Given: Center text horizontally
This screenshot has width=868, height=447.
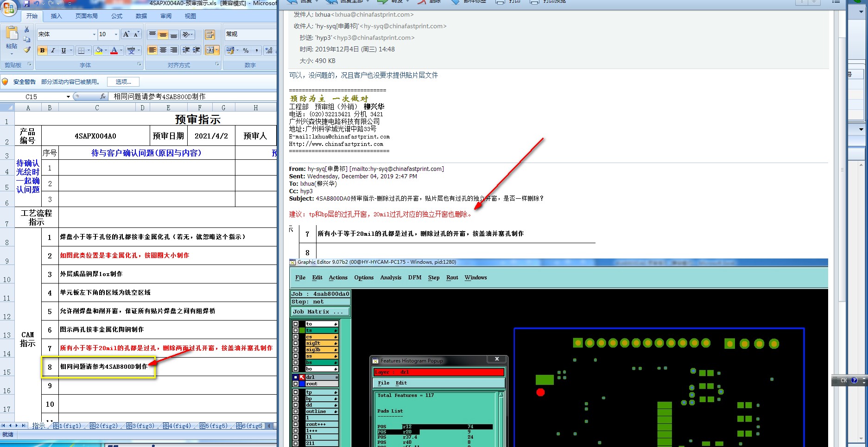Looking at the screenshot, I should click(x=163, y=50).
